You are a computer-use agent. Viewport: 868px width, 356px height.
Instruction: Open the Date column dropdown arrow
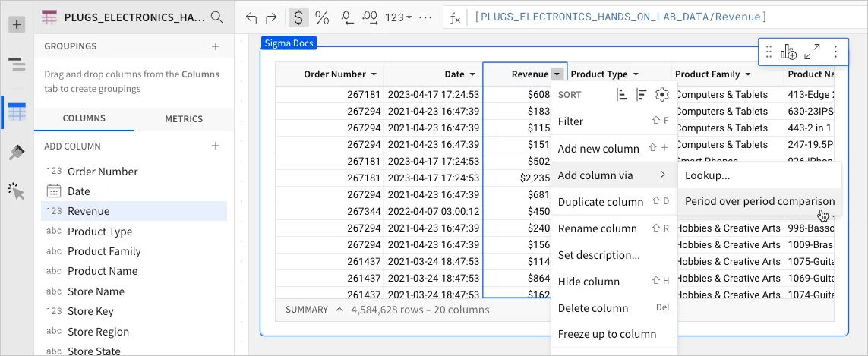click(x=472, y=74)
